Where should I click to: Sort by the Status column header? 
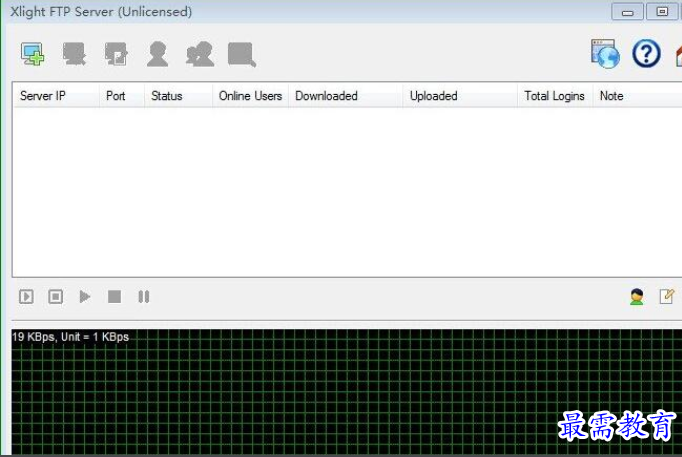click(178, 96)
